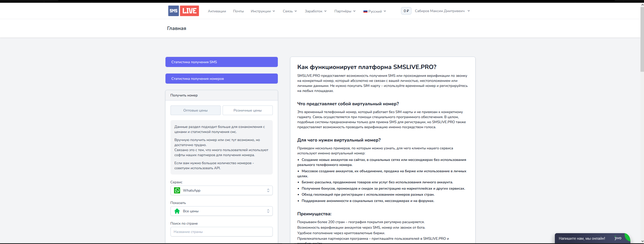Open the Активации page
Image resolution: width=644 pixels, height=244 pixels.
(x=217, y=11)
